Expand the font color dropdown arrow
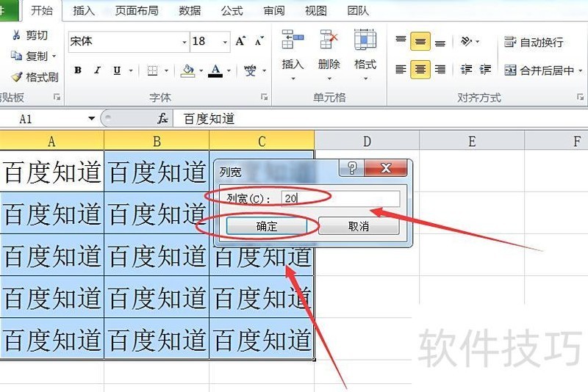Screen dimensions: 588x392 [229, 70]
